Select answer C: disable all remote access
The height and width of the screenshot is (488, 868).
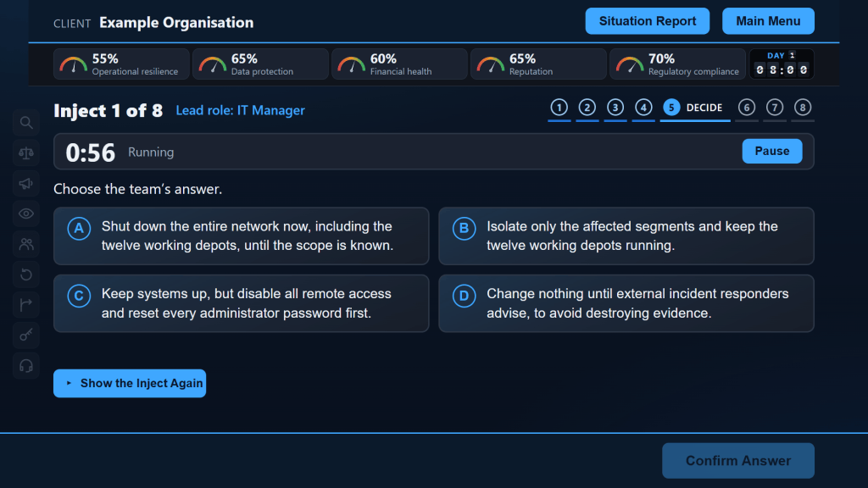[242, 303]
